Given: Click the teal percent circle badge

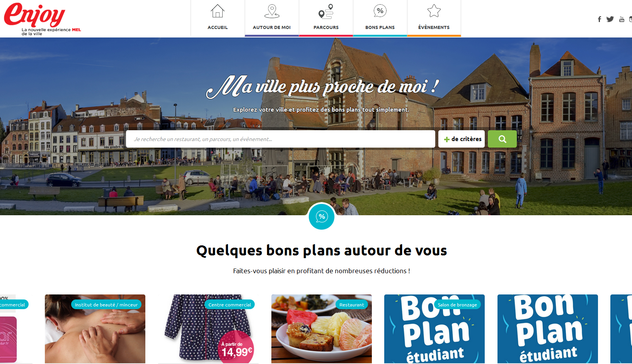Looking at the screenshot, I should pos(322,216).
